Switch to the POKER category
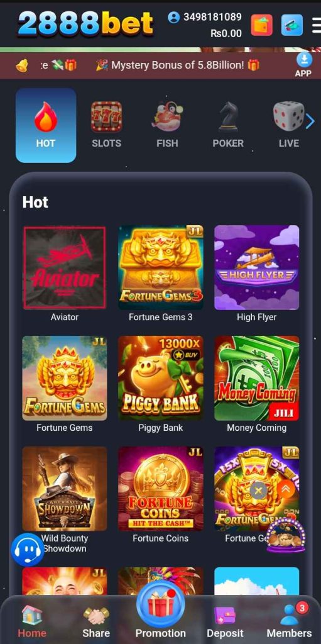 click(x=228, y=125)
